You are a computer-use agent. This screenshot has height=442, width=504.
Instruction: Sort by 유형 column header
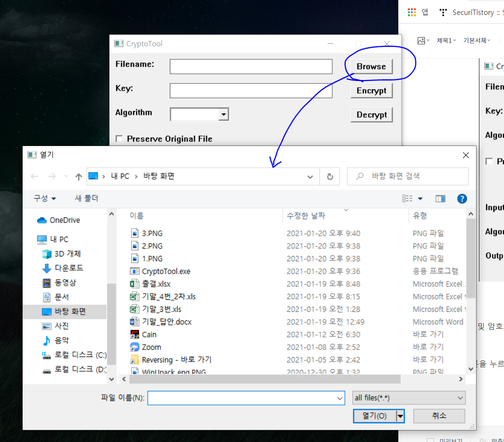point(420,215)
